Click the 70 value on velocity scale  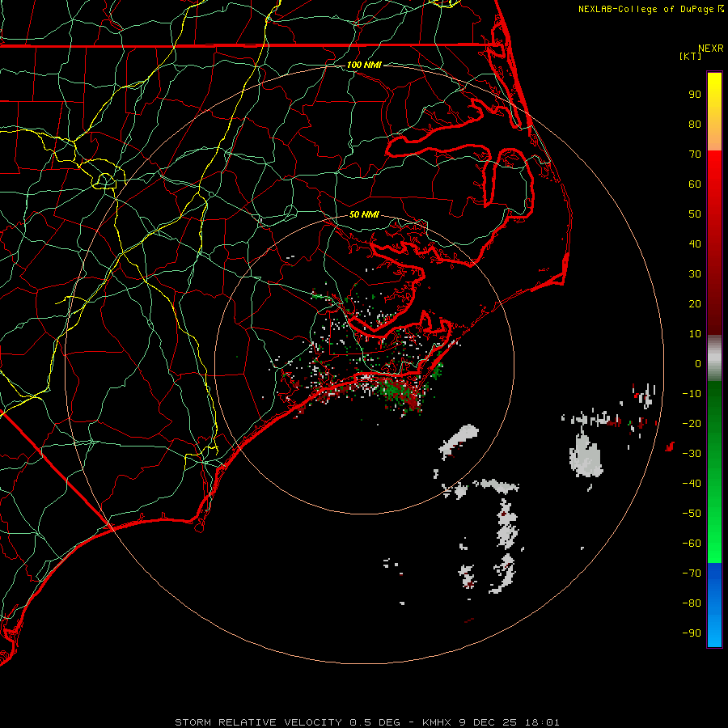pyautogui.click(x=695, y=154)
